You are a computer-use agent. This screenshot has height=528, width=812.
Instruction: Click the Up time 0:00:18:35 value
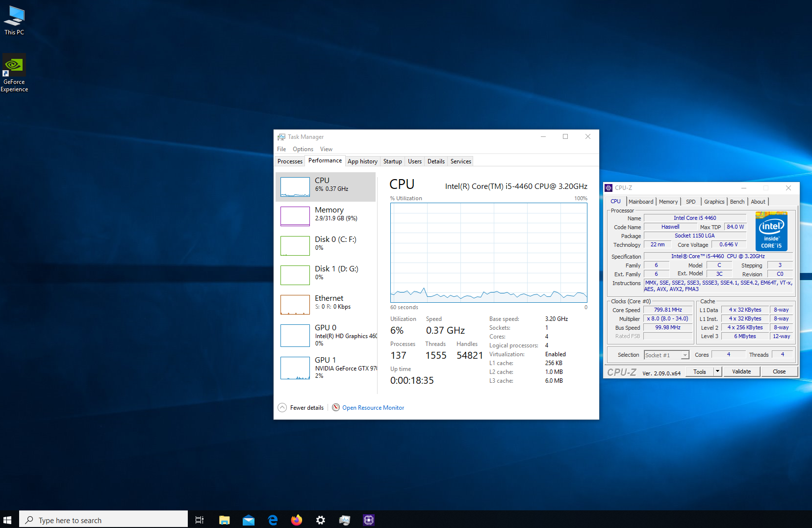[x=412, y=380]
